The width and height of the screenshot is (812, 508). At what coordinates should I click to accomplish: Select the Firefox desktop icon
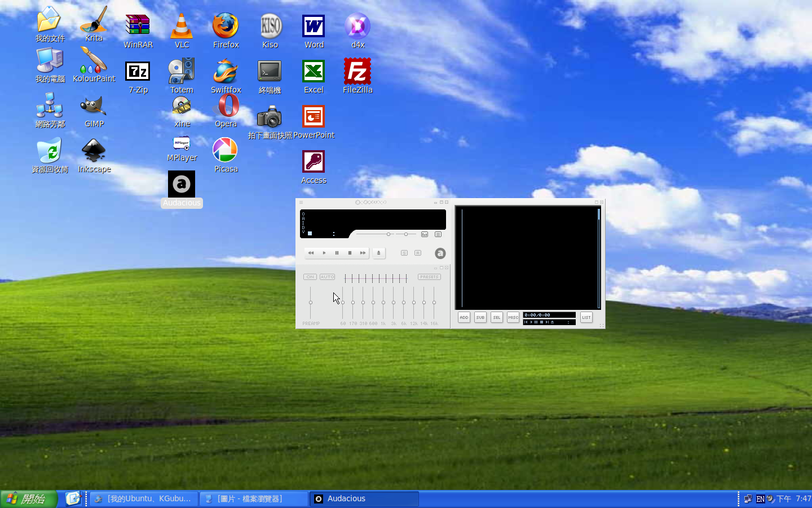(x=226, y=31)
